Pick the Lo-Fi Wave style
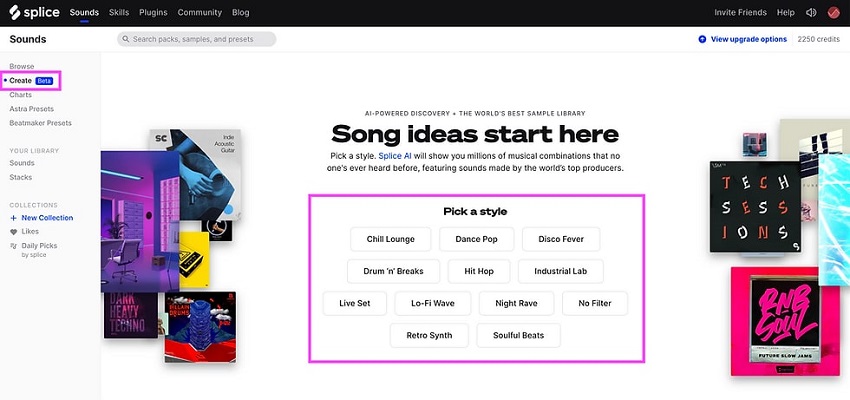 [433, 304]
